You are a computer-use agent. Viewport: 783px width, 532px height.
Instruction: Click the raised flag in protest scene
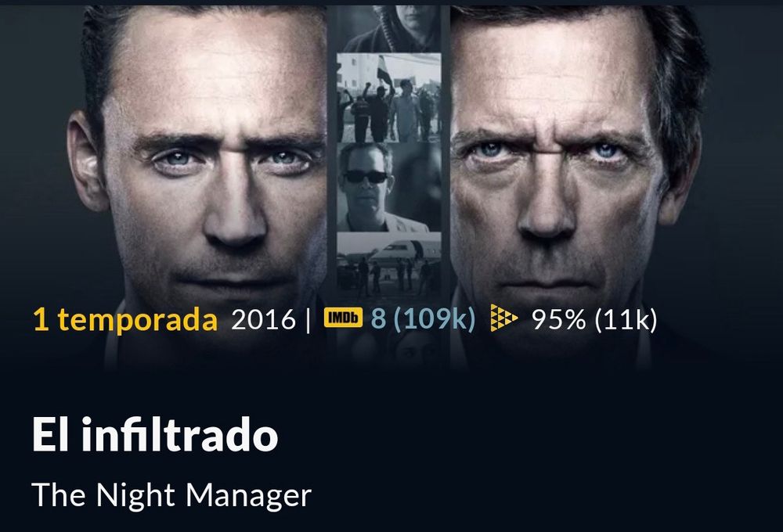point(384,69)
